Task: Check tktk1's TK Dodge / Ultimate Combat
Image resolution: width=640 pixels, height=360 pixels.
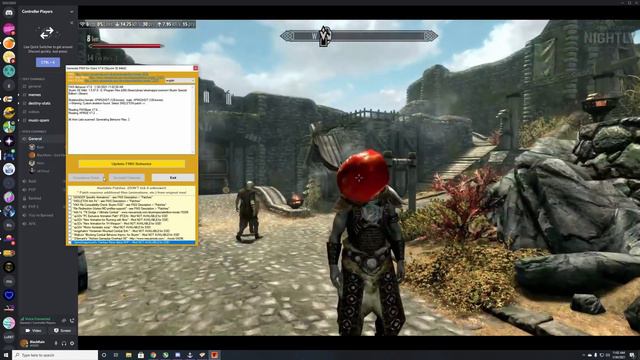Action: tap(70, 212)
